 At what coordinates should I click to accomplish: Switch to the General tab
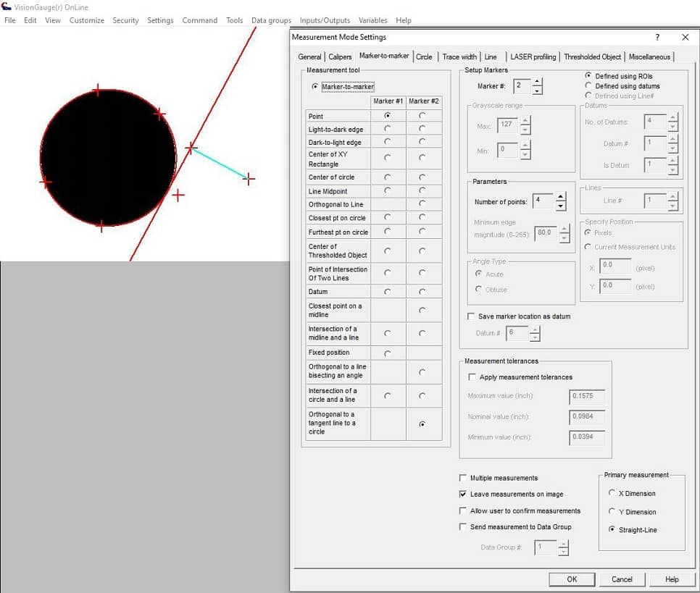click(309, 56)
